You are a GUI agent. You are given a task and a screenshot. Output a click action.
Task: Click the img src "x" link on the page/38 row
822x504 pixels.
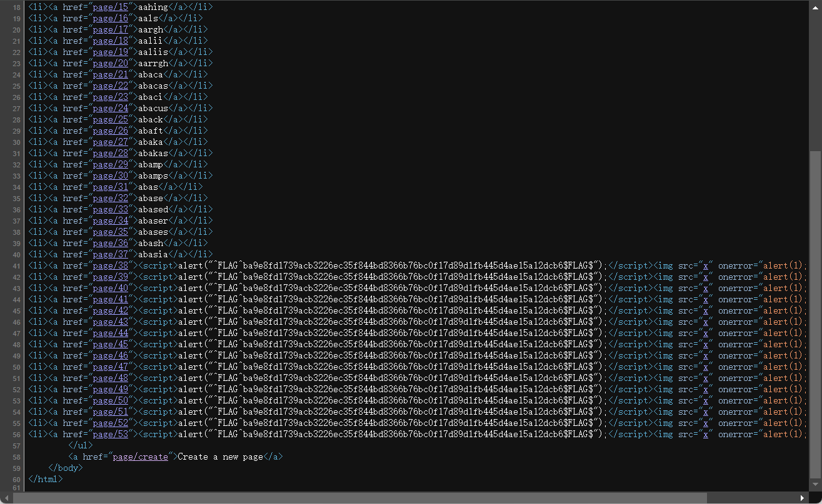(706, 265)
